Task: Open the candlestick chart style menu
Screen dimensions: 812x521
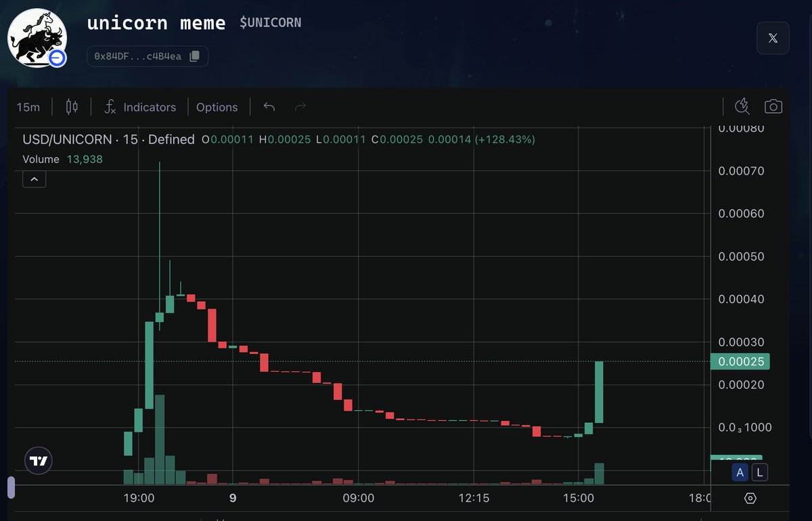Action: coord(72,107)
